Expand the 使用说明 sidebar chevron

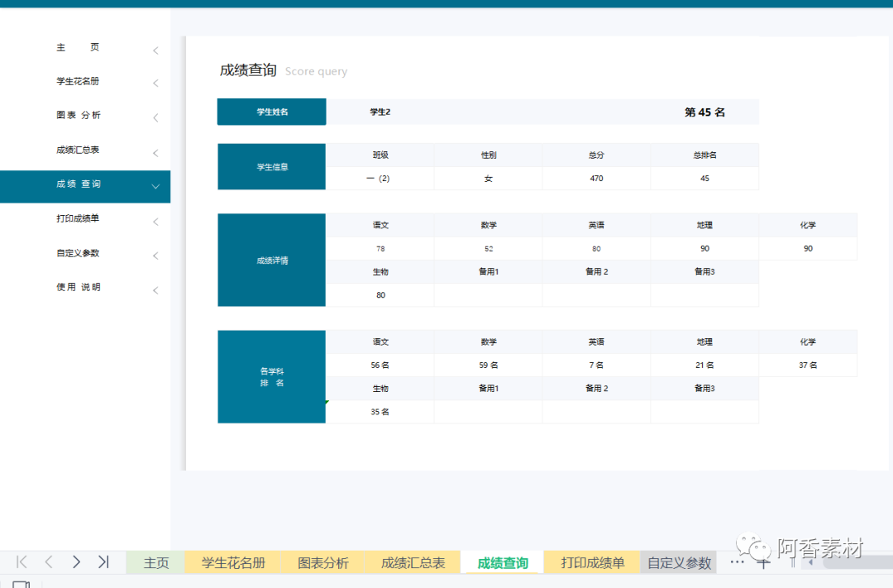coord(155,290)
